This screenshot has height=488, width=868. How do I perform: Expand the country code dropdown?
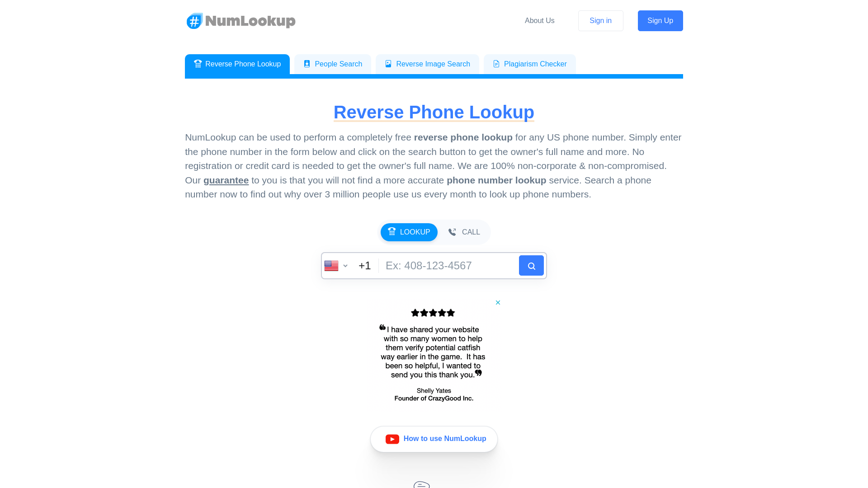[x=335, y=265]
